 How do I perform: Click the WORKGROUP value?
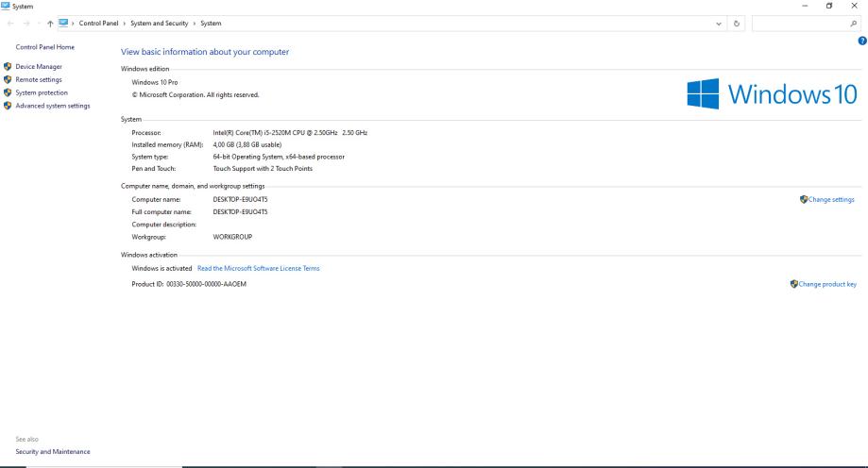point(232,236)
